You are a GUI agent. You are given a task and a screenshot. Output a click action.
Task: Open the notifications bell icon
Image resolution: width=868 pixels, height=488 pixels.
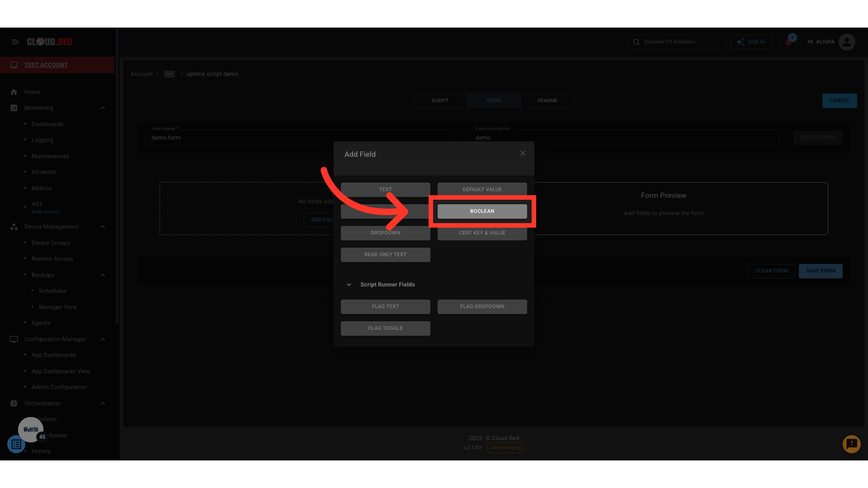click(788, 42)
